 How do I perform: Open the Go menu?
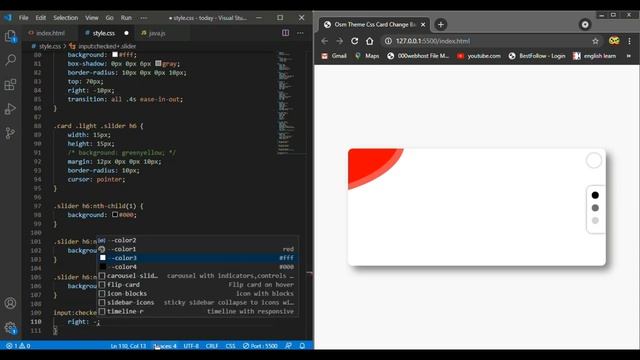109,18
